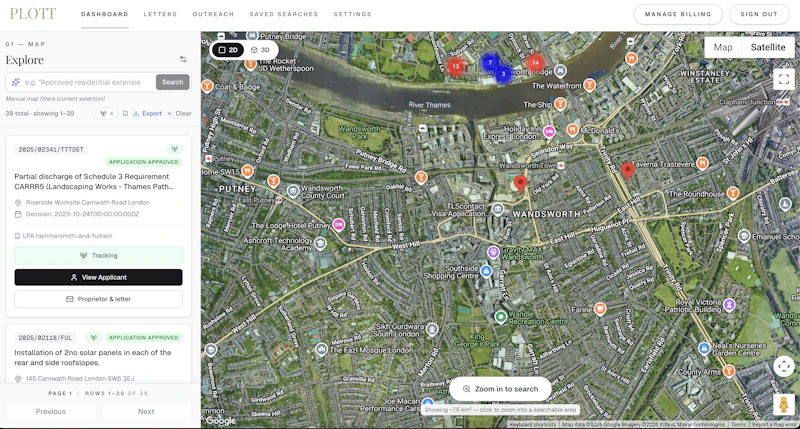Switch map to 3D mode
Image resolution: width=800 pixels, height=429 pixels.
click(x=260, y=50)
